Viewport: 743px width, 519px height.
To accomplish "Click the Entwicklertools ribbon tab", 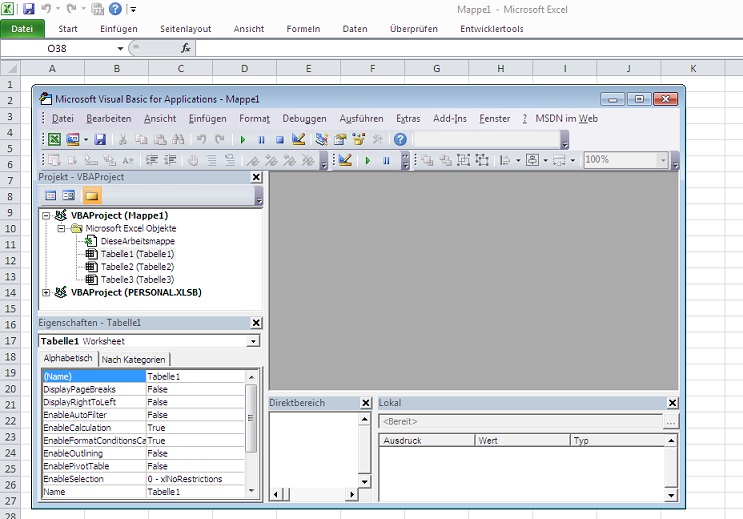I will point(491,29).
